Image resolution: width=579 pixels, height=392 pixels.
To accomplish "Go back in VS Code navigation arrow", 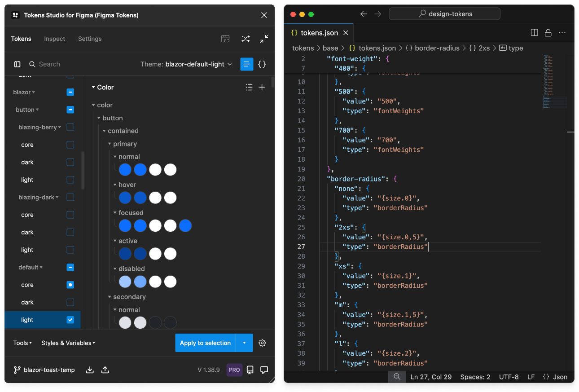I will 364,14.
